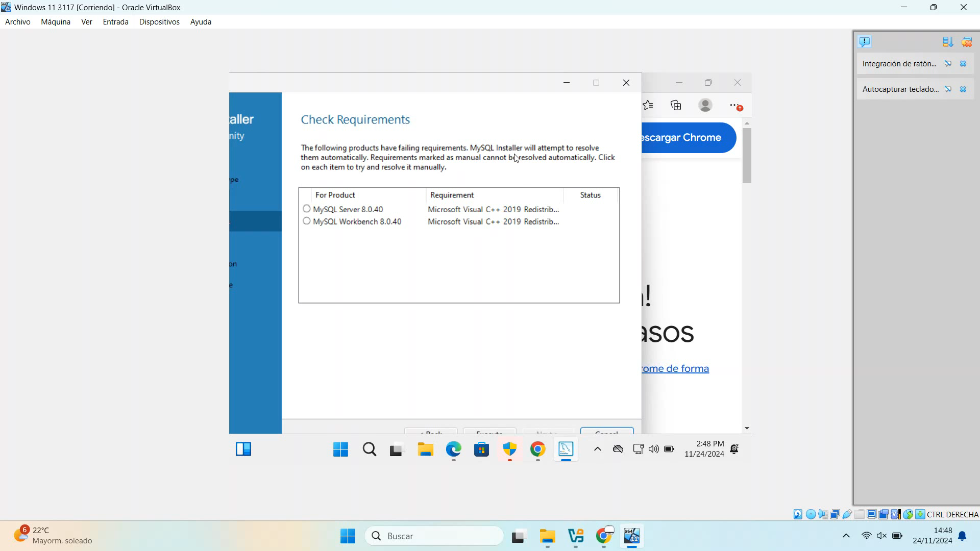Click the audio icon in the VirtualBox status bar
Screen dimensions: 980x551
click(823, 514)
